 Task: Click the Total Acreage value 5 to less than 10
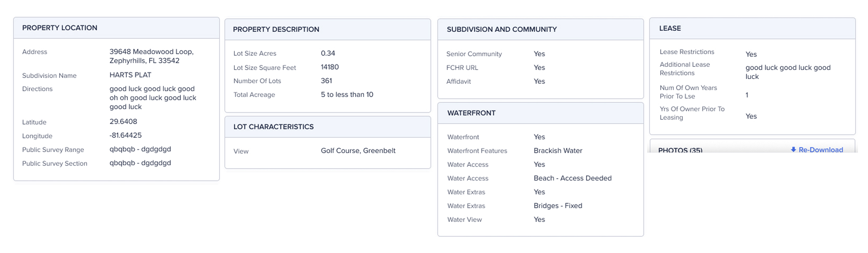(x=347, y=95)
